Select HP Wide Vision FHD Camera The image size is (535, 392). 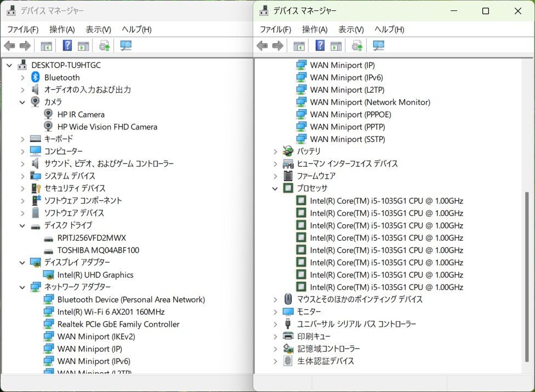[x=107, y=127]
